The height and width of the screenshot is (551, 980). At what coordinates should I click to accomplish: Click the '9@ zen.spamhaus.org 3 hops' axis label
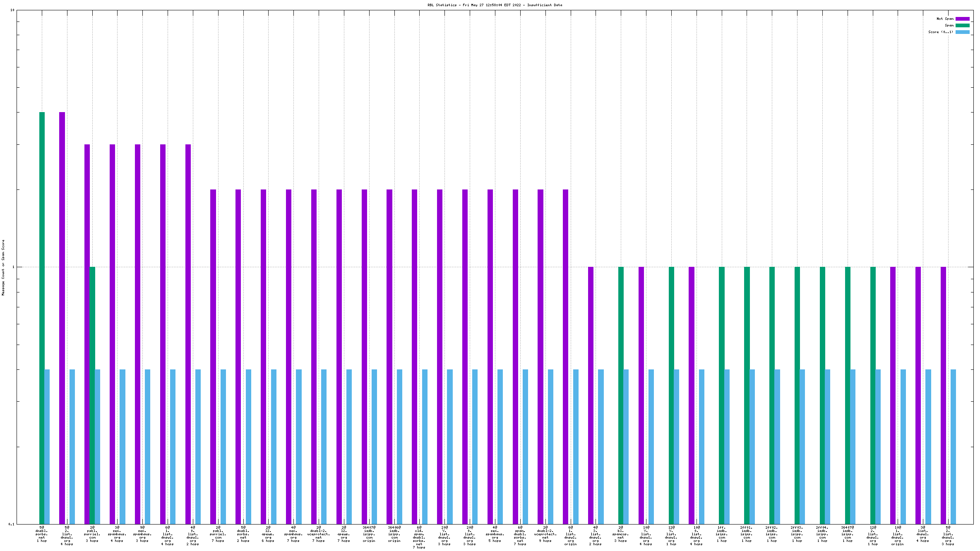(x=142, y=534)
